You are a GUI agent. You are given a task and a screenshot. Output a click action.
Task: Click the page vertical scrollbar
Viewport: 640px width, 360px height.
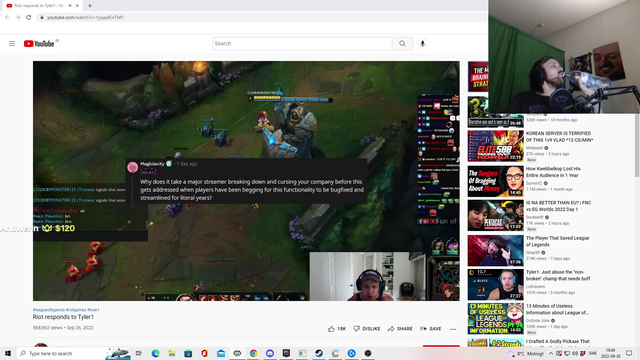[637, 145]
